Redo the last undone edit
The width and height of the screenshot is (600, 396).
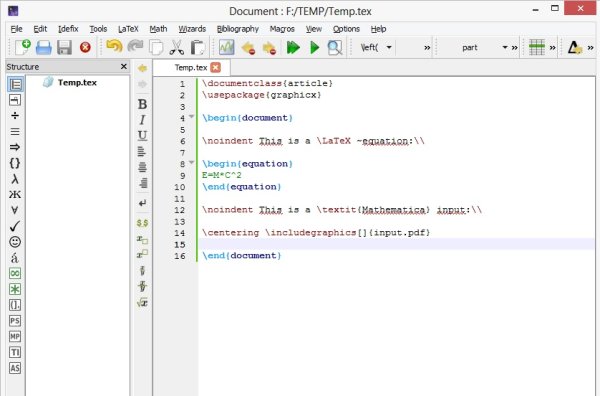tap(135, 47)
